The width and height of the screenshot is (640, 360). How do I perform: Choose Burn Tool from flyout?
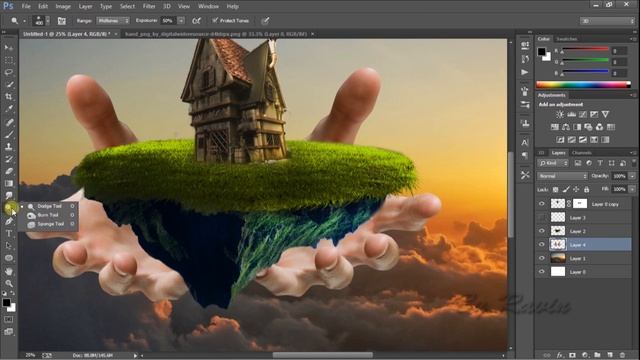48,215
